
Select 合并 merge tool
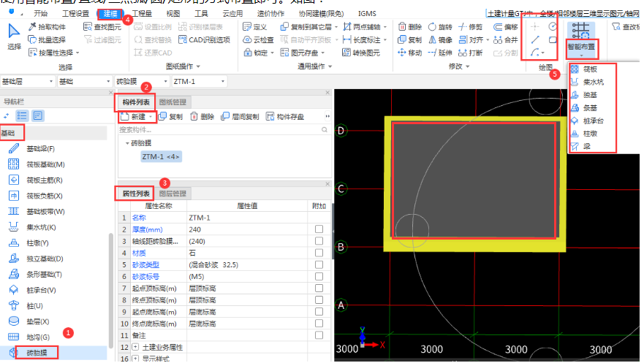pos(506,39)
